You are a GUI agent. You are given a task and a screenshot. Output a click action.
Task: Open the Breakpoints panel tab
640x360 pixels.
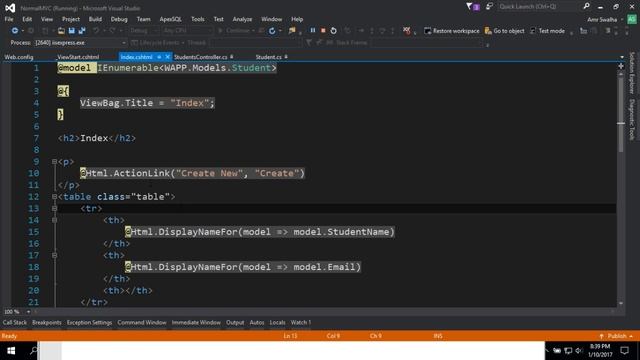tap(47, 322)
